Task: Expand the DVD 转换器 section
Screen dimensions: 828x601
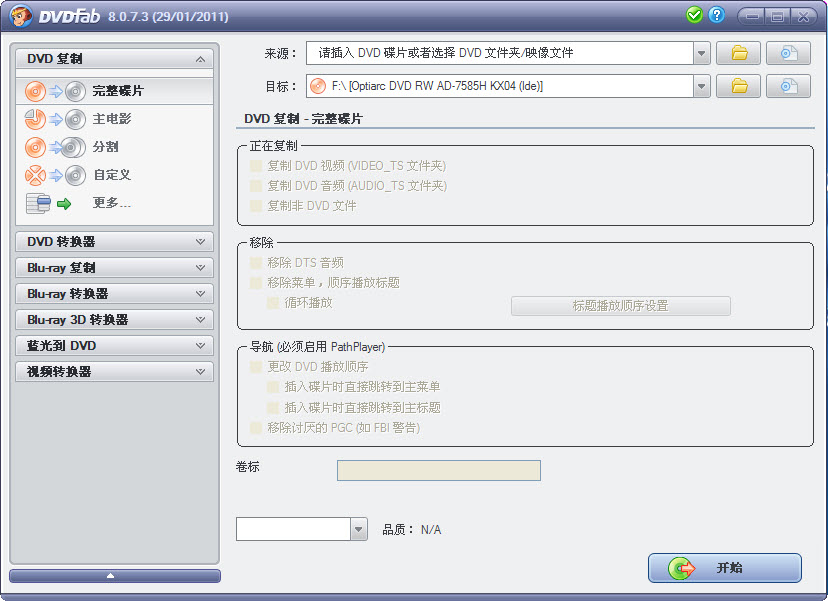Action: click(x=115, y=242)
